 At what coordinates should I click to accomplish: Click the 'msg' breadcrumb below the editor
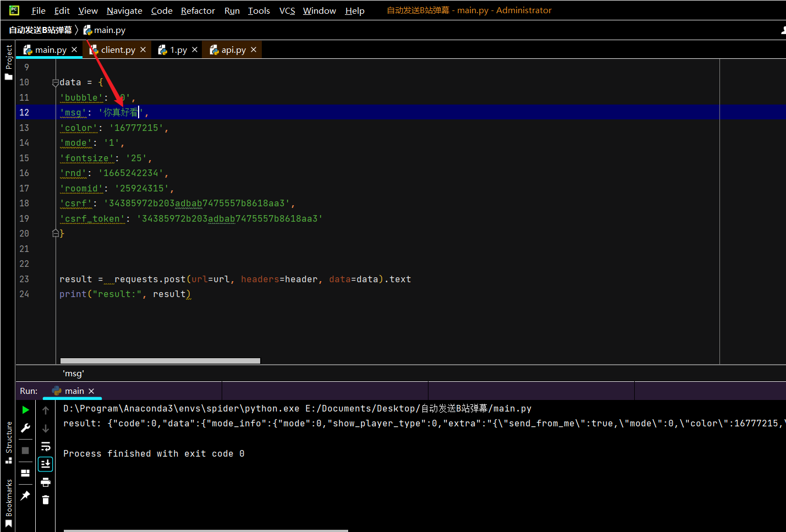click(73, 374)
